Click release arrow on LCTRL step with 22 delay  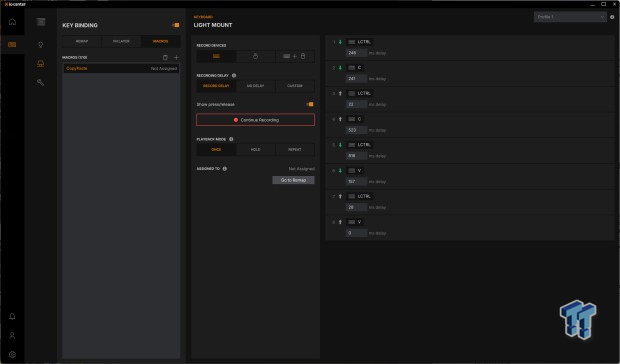pos(340,93)
